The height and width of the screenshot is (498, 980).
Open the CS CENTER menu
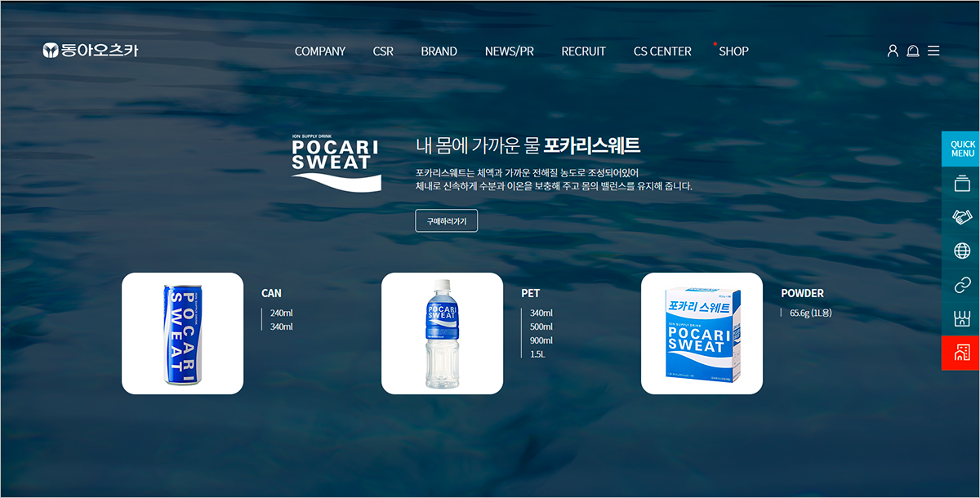pyautogui.click(x=662, y=51)
